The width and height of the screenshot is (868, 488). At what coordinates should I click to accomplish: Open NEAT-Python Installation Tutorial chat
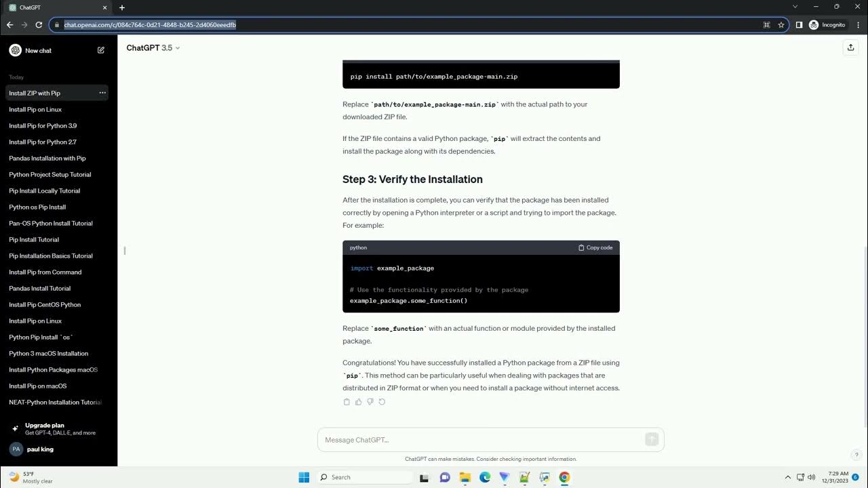(57, 402)
